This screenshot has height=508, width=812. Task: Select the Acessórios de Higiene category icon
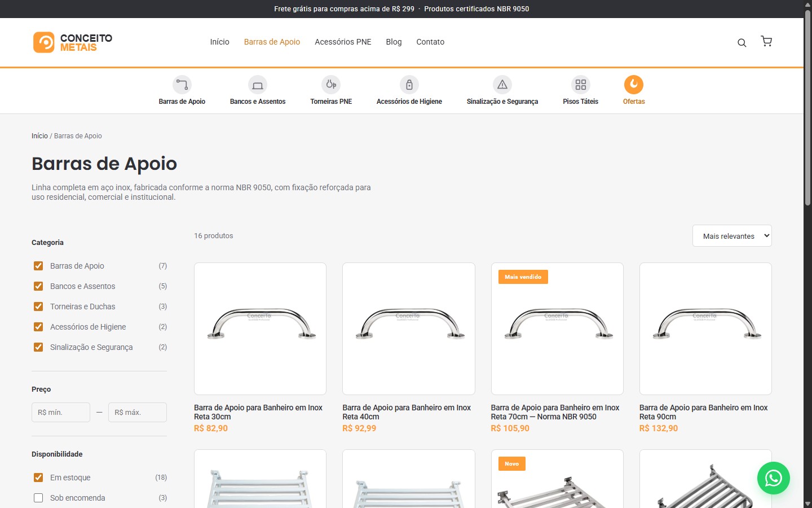(x=409, y=85)
